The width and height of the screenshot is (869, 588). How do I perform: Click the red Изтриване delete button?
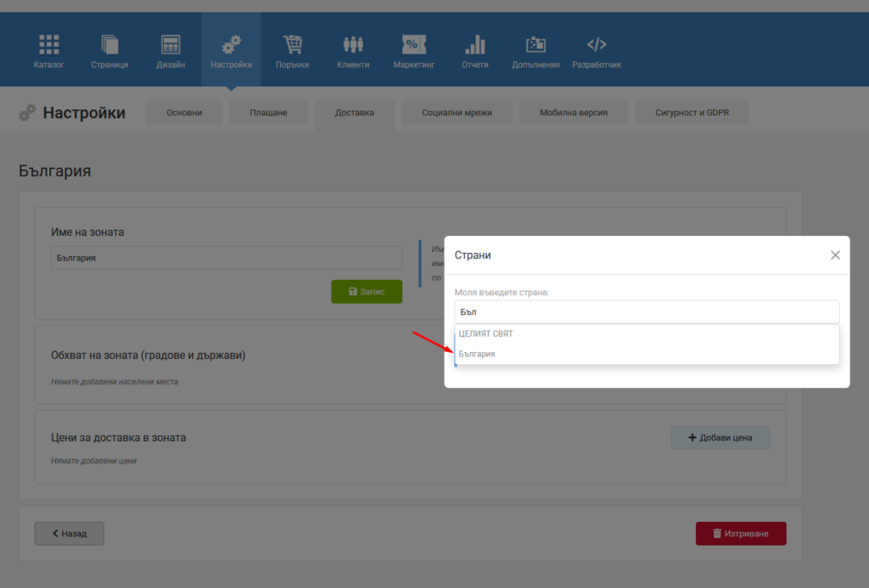[x=741, y=534]
